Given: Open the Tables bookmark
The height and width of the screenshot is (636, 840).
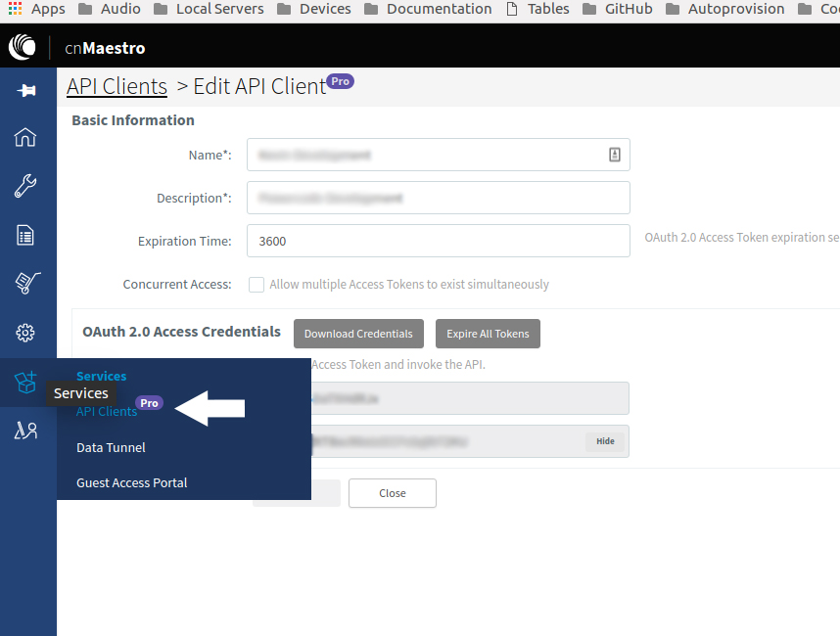Looking at the screenshot, I should coord(537,9).
